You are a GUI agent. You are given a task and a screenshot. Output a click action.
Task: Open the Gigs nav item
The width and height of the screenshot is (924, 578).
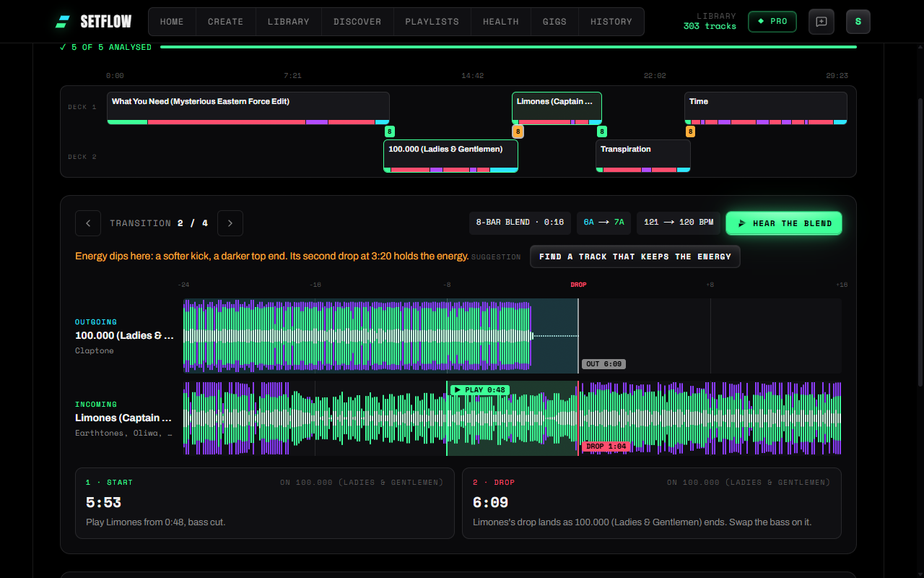click(x=554, y=22)
